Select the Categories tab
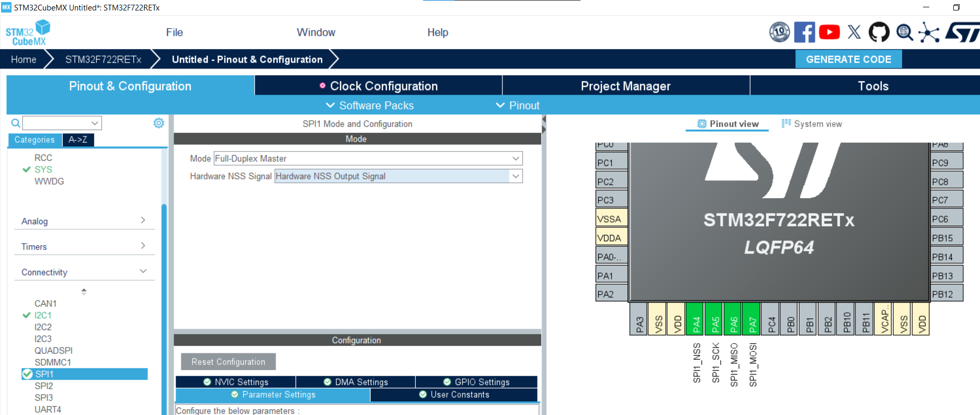This screenshot has height=415, width=980. coord(35,140)
